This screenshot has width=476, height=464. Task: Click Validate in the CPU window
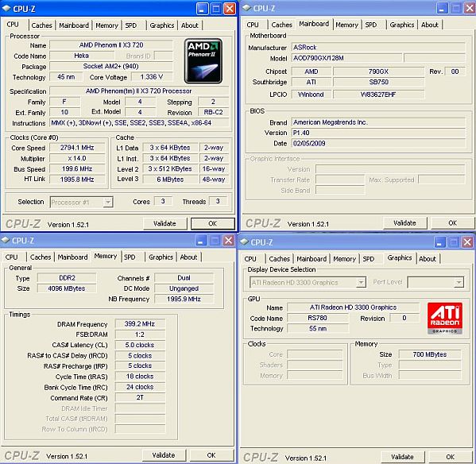[164, 223]
